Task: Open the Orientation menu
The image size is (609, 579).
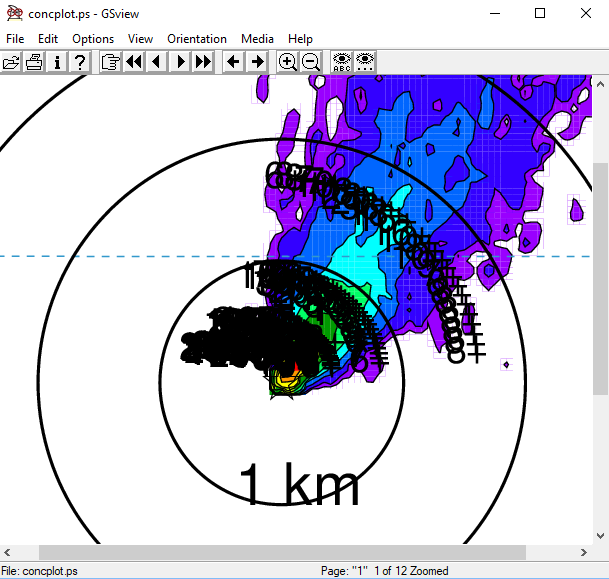Action: 197,39
